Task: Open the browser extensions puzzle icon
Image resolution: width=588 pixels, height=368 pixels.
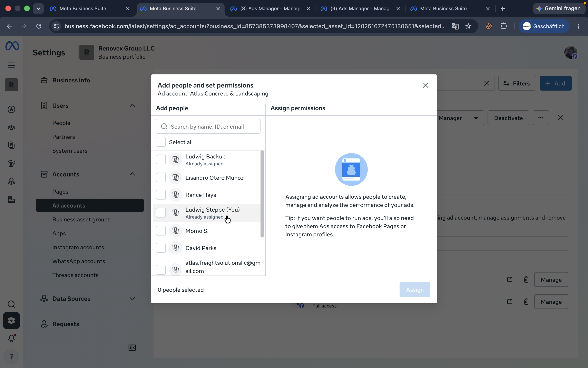Action: coord(504,26)
